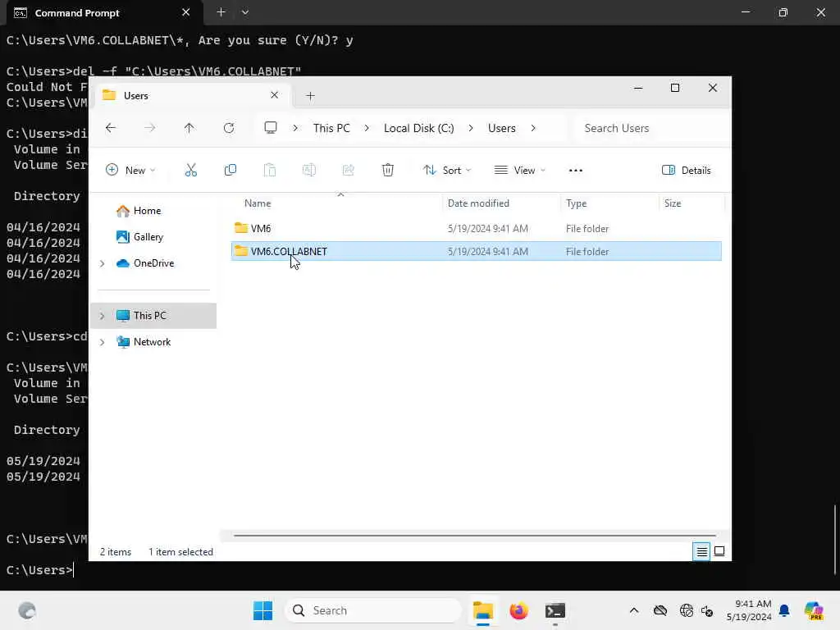Click the network globe tray icon
840x630 pixels.
coord(686,610)
